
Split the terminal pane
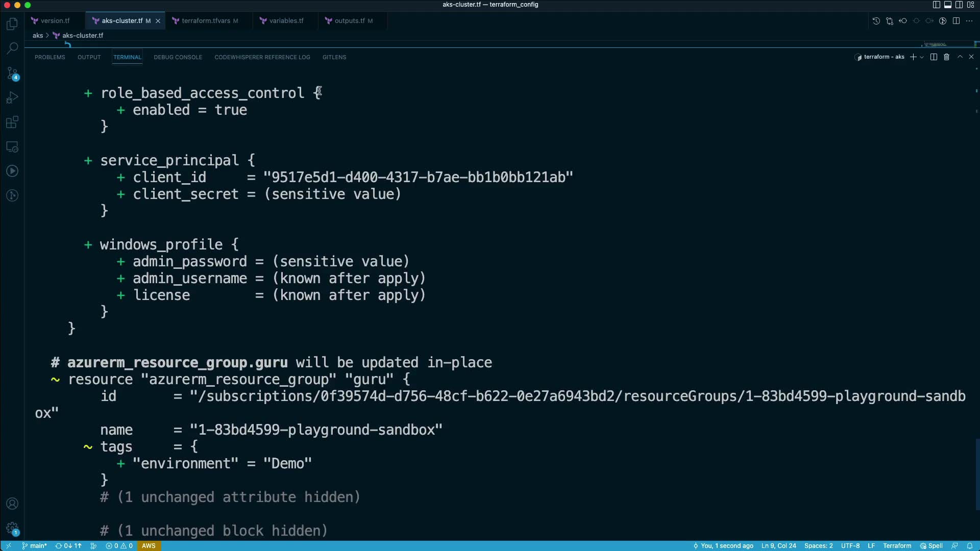[934, 57]
